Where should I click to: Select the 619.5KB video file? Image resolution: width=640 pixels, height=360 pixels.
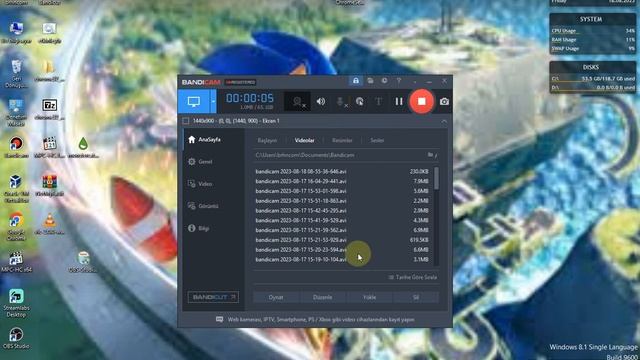pyautogui.click(x=342, y=240)
